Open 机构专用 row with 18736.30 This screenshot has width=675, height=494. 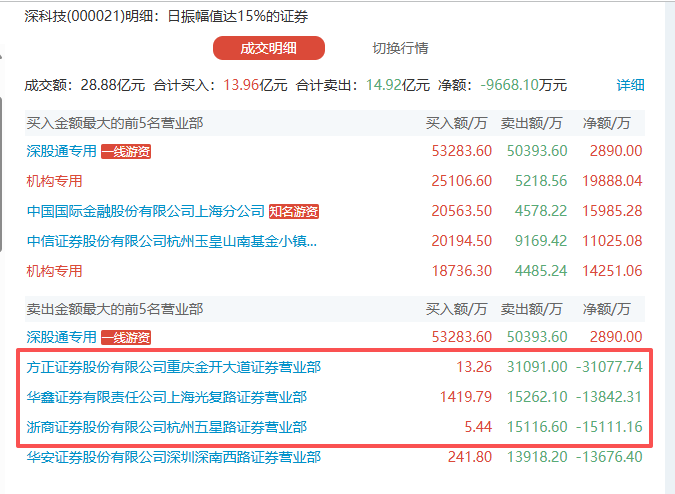click(54, 271)
